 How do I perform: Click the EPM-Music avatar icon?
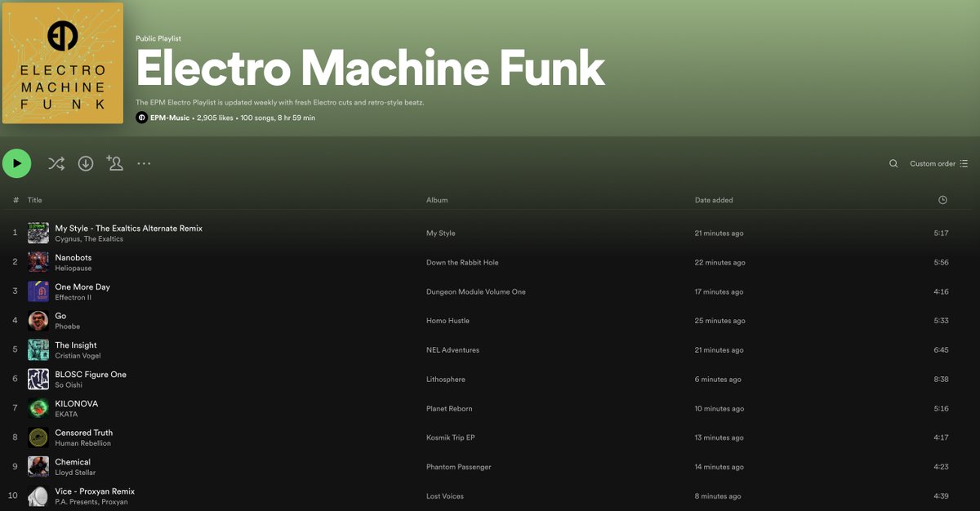(x=141, y=118)
